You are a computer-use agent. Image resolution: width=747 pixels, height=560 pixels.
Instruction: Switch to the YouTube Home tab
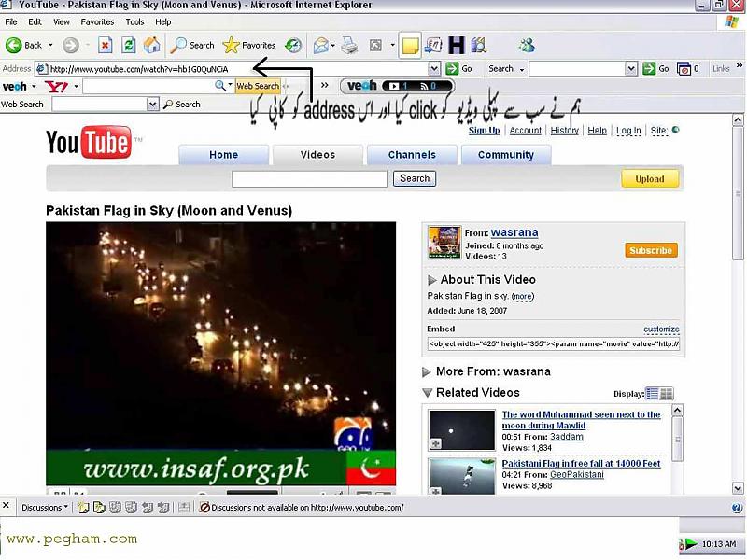223,155
